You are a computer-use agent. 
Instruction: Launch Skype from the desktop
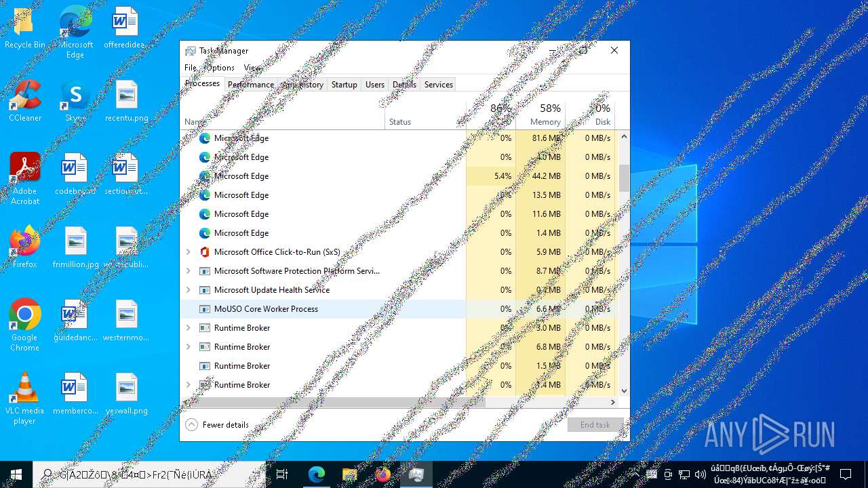(75, 102)
